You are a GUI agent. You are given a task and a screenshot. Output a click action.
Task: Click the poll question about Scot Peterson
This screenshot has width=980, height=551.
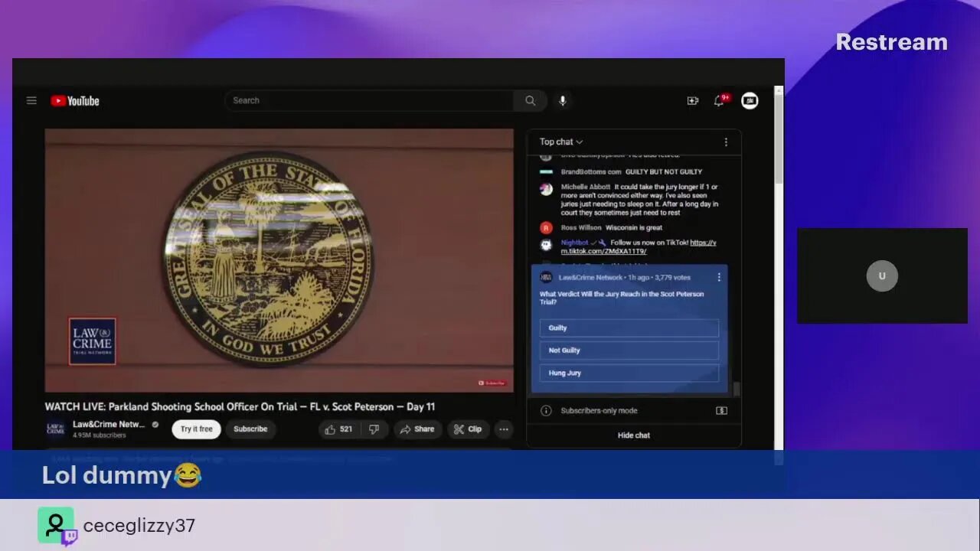[x=622, y=298]
